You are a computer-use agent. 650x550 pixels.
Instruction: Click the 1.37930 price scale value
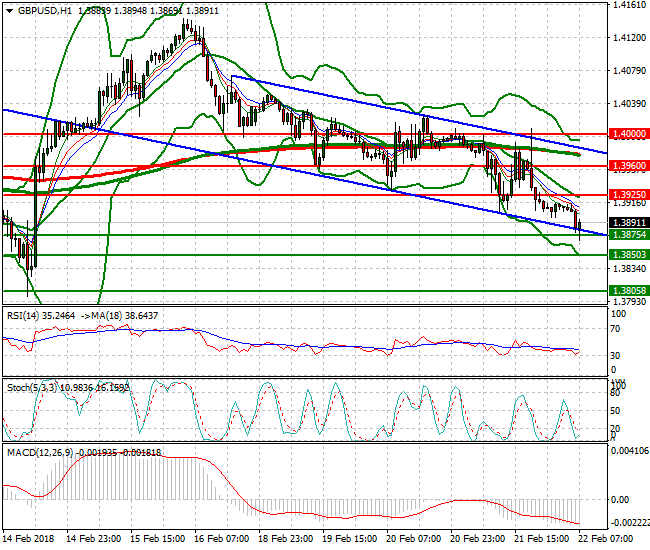click(630, 301)
